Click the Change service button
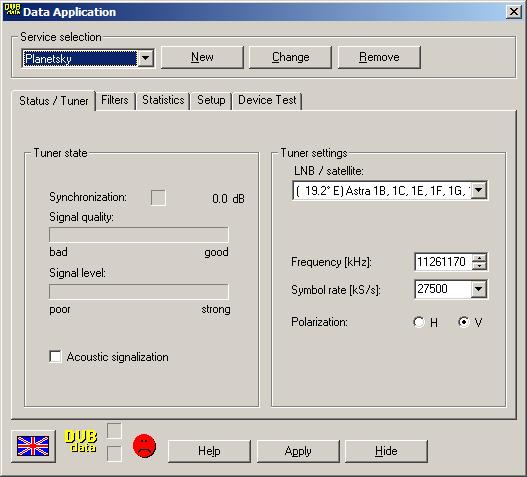The image size is (527, 477). click(291, 57)
